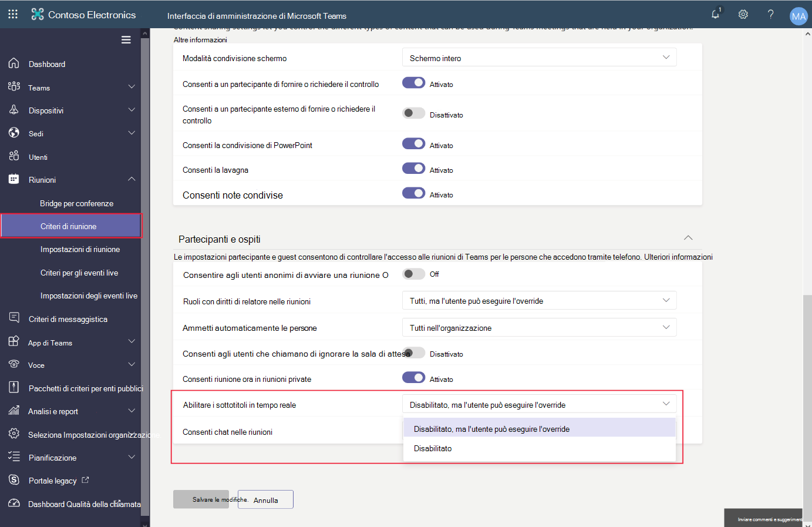Click the sidebar vertical scrollbar
The width and height of the screenshot is (812, 527).
(145, 278)
